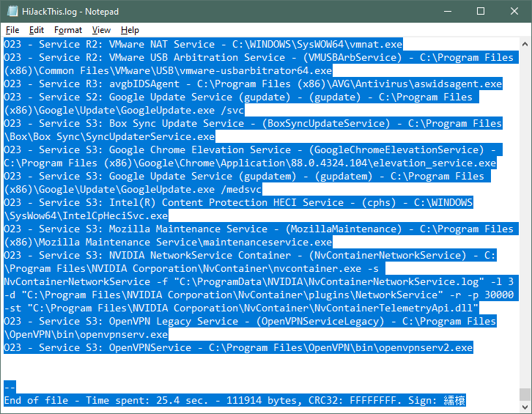This screenshot has width=532, height=414.
Task: Click the vertical scrollbar thumb
Action: tap(525, 393)
